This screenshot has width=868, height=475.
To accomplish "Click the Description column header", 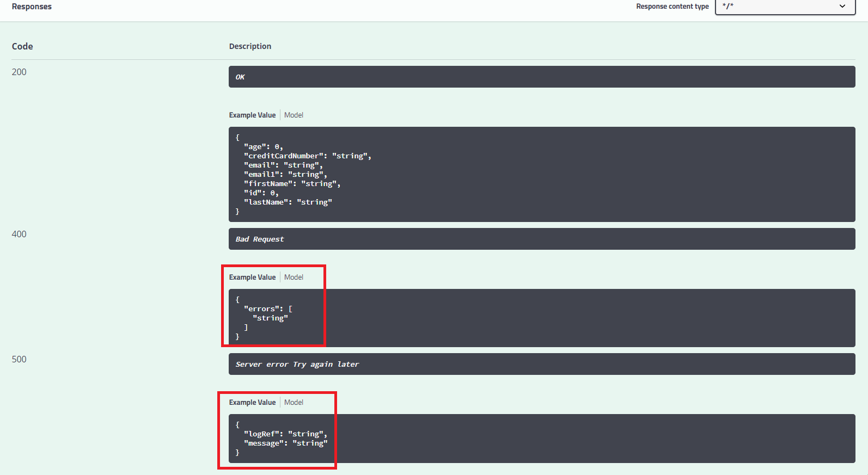I will point(250,46).
